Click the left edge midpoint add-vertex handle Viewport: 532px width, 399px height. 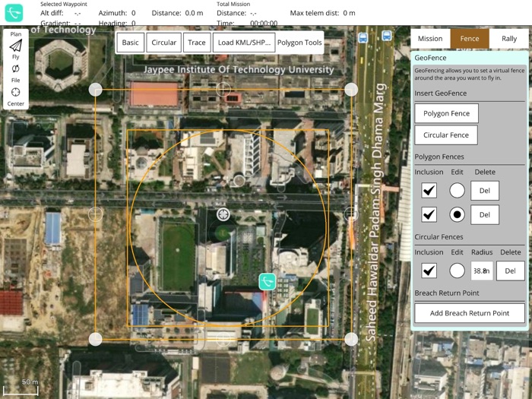[95, 214]
